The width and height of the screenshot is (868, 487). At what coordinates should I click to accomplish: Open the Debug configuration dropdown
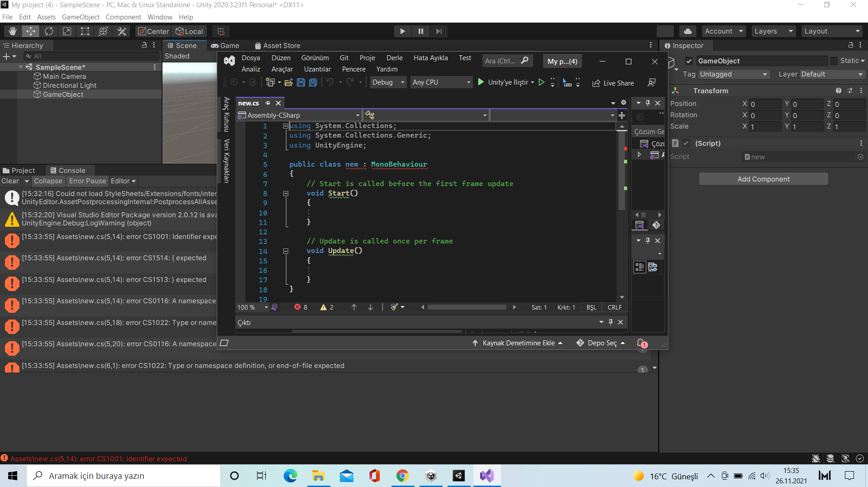pos(388,82)
